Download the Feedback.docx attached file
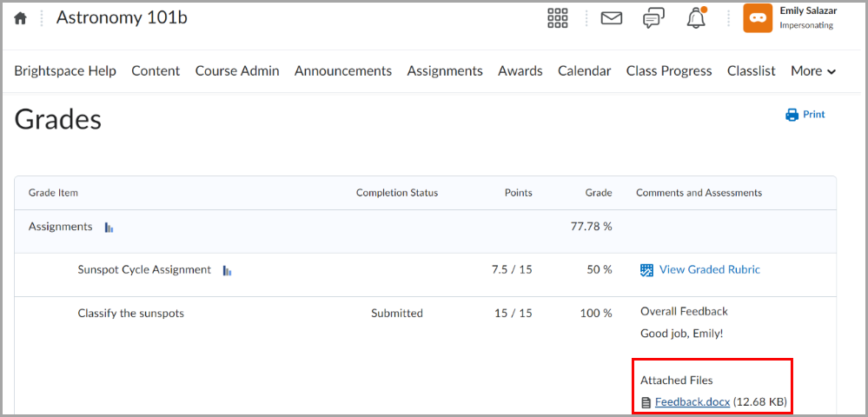Screen dimensions: 868x417 (x=692, y=401)
